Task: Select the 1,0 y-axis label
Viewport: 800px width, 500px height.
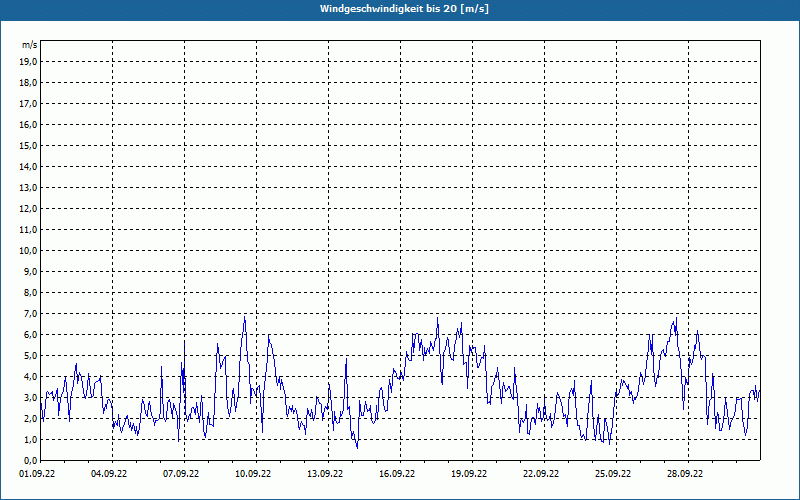Action: (31, 439)
